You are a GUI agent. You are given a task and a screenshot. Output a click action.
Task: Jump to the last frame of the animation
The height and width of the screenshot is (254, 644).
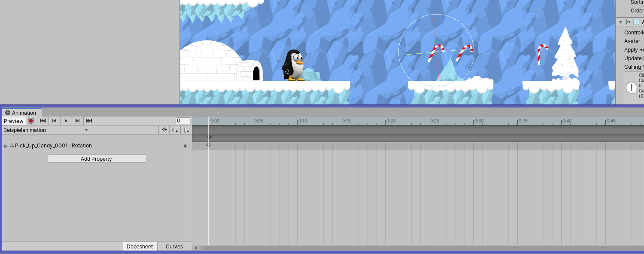click(89, 121)
